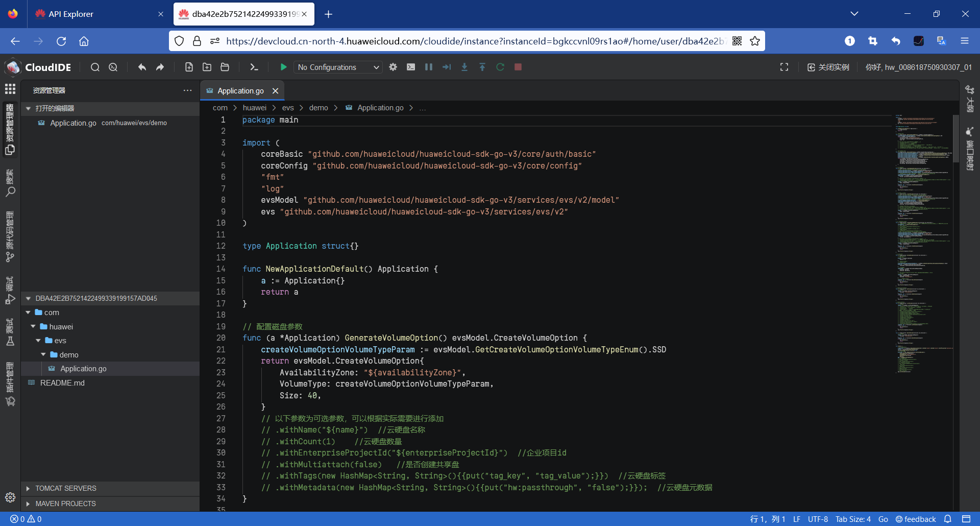This screenshot has width=980, height=526.
Task: Click the new file toolbar icon
Action: click(x=189, y=67)
